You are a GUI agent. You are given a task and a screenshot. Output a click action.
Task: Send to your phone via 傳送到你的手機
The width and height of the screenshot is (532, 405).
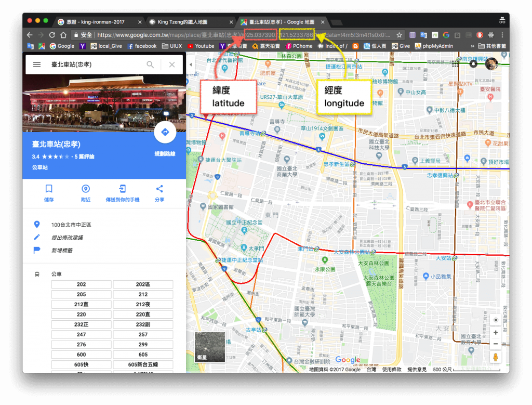123,193
